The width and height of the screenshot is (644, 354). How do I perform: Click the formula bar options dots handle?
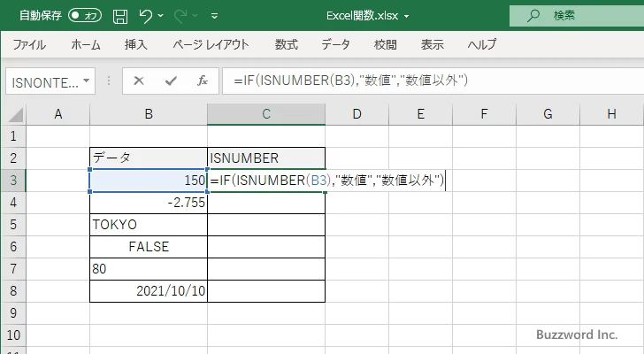coord(109,81)
